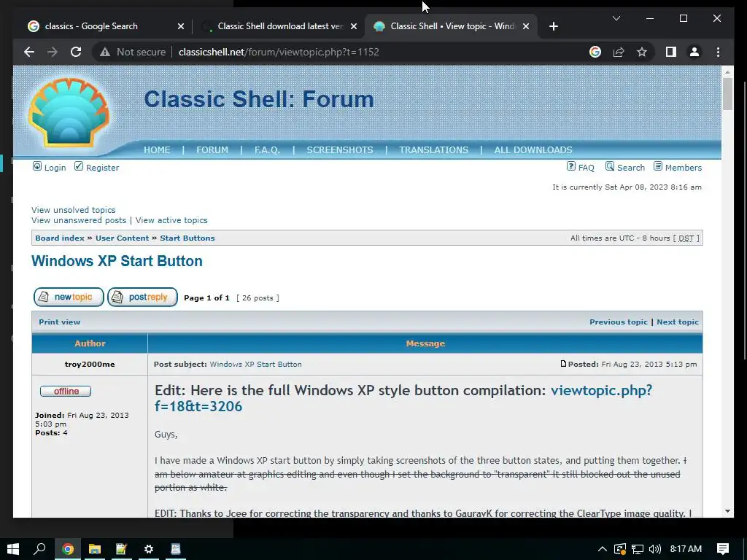Click the browser back arrow
The image size is (747, 560).
pyautogui.click(x=29, y=52)
